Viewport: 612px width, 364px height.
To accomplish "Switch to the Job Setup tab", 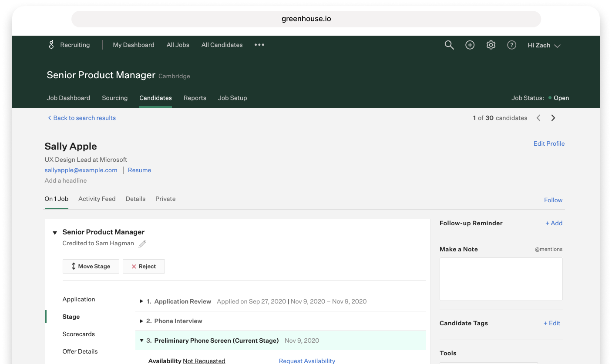I will [x=232, y=98].
